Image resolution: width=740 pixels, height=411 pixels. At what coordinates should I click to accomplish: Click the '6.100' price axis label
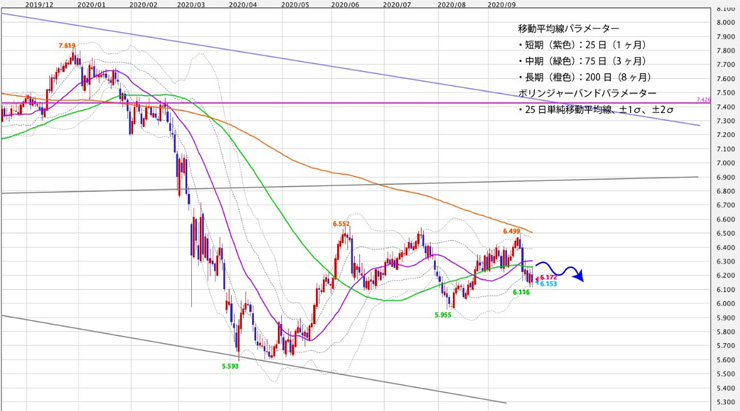click(725, 290)
